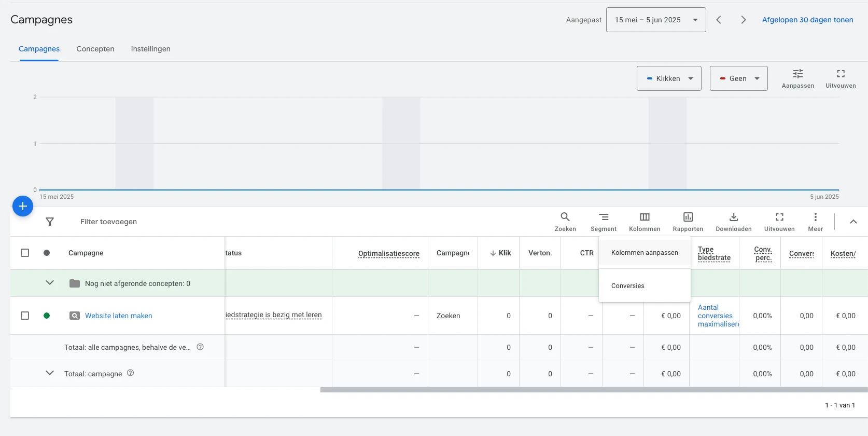This screenshot has width=868, height=436.
Task: Tick the select-all checkbox in header
Action: [x=25, y=253]
